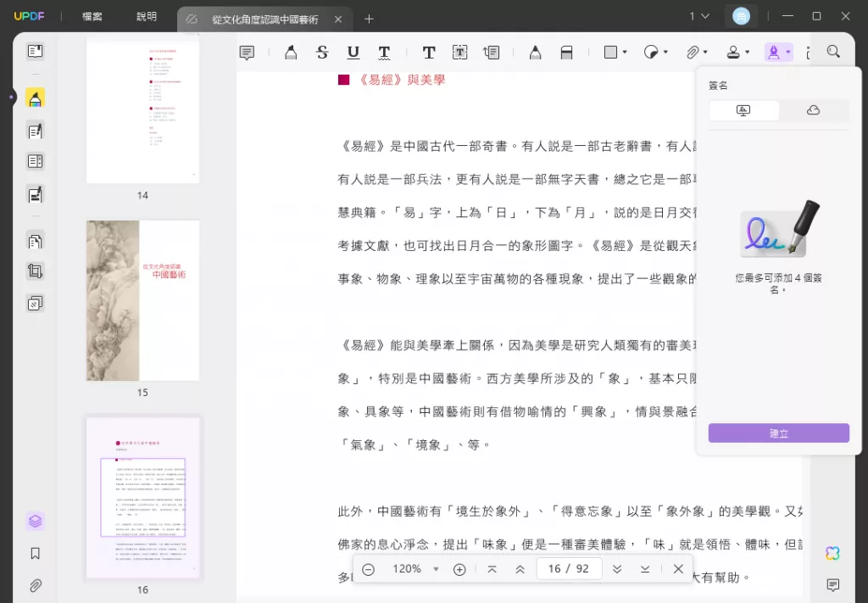Select the Squiggly underline tool
868x603 pixels.
(384, 53)
